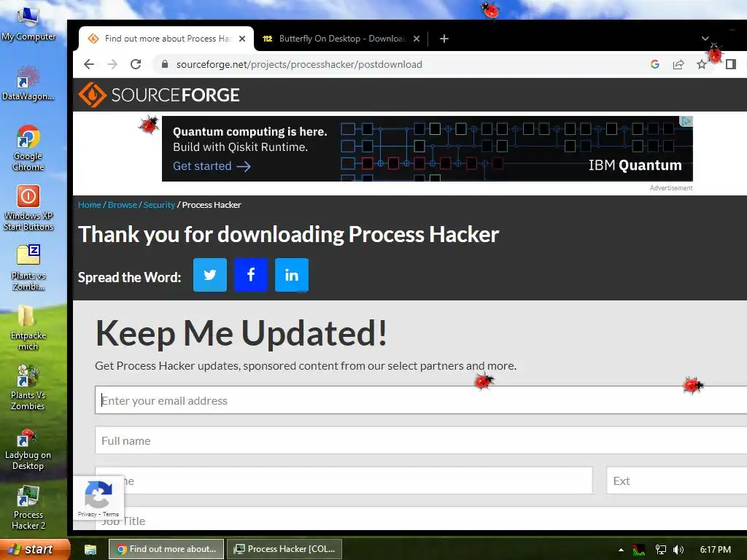Share on LinkedIn button

coord(292,275)
